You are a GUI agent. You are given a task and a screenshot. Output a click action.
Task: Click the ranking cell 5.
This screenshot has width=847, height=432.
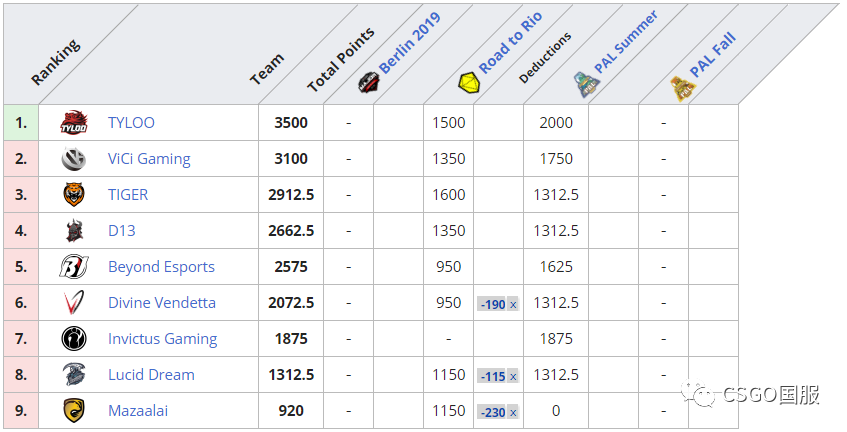tap(21, 267)
